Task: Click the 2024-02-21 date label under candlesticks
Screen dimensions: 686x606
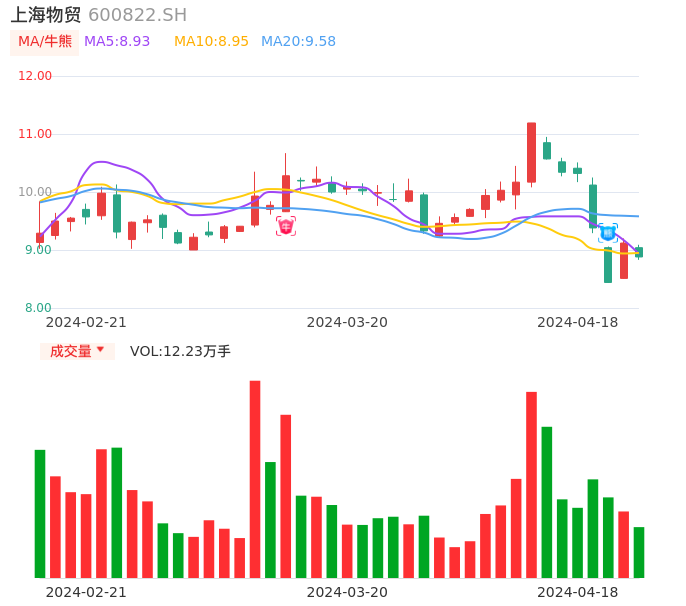Action: (x=86, y=322)
